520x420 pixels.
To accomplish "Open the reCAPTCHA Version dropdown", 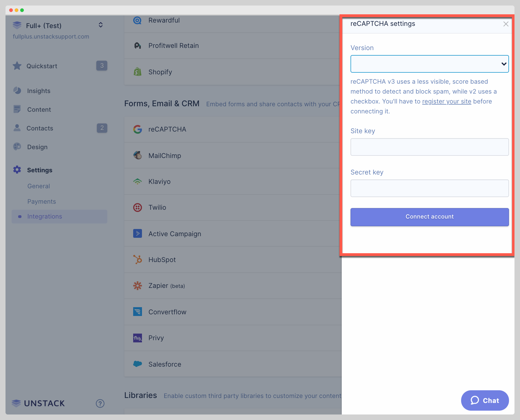I will coord(429,64).
